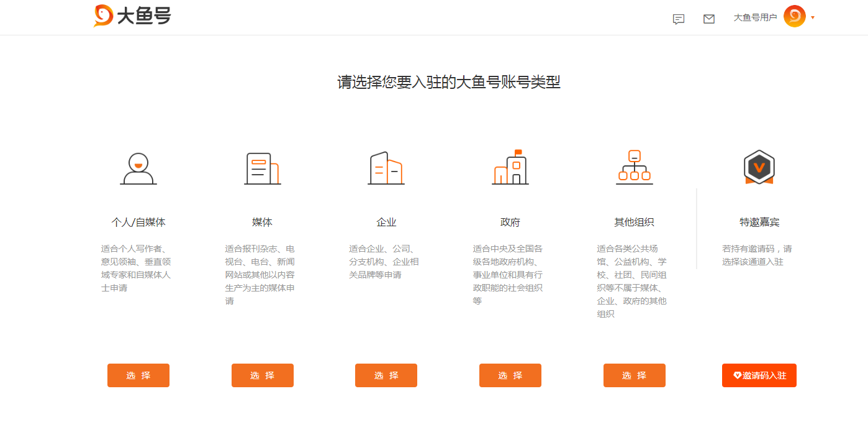Click description starting 适合企业、公司
Image resolution: width=868 pixels, height=427 pixels.
point(384,261)
